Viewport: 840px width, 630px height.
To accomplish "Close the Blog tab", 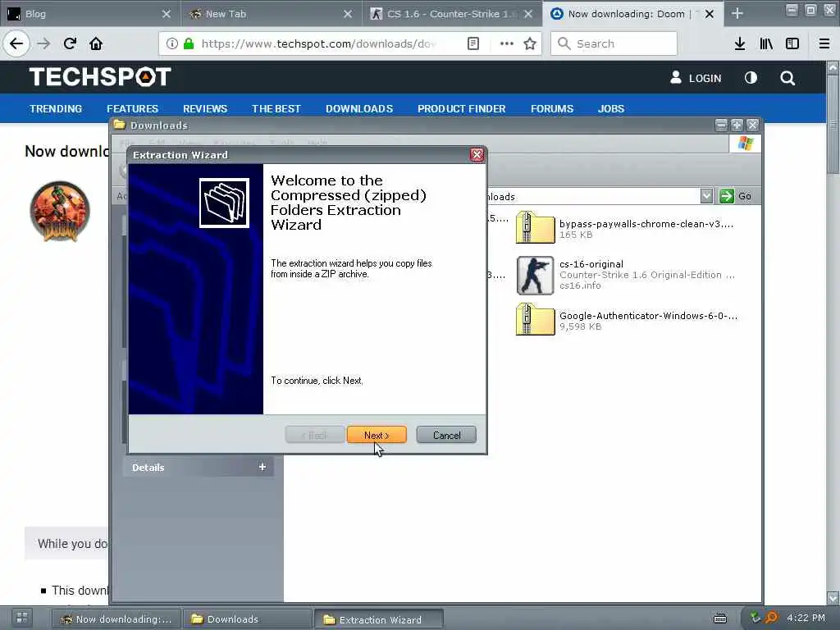I will (167, 14).
